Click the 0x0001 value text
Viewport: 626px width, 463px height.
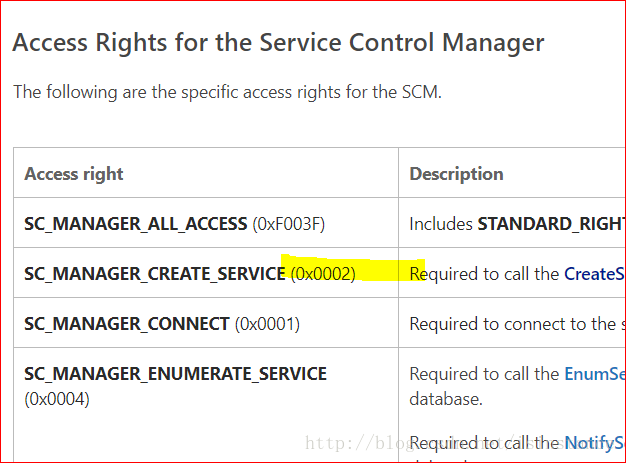tap(267, 324)
